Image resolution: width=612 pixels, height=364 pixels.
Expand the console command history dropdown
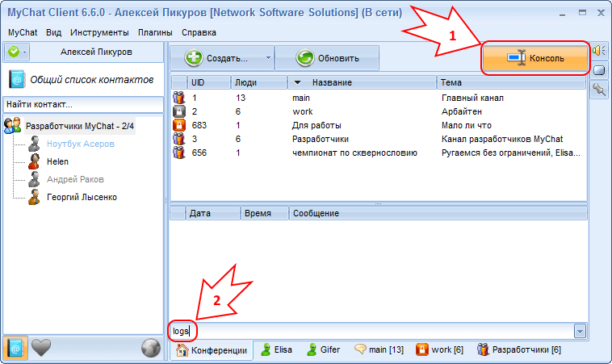579,331
